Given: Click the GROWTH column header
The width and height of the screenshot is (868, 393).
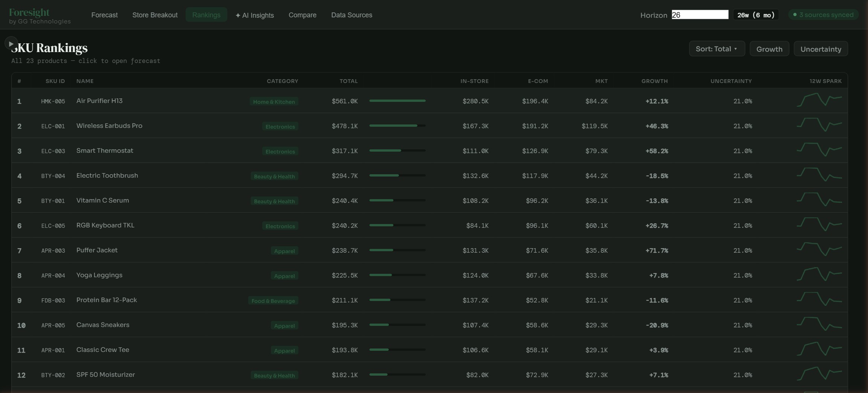Looking at the screenshot, I should point(654,81).
